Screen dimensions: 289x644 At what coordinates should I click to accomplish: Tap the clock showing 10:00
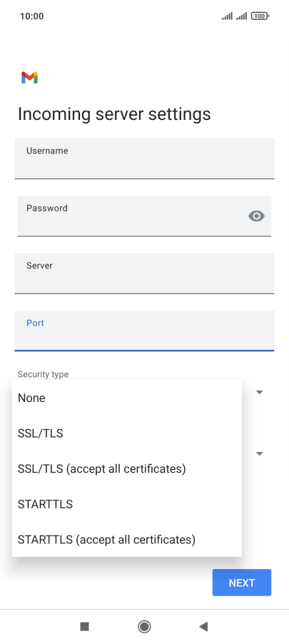click(x=31, y=16)
